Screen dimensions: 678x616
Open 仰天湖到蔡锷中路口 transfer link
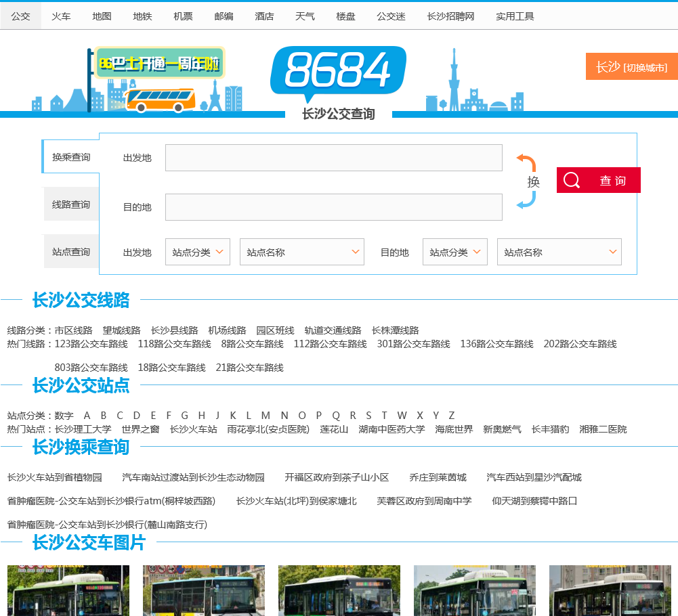pos(534,501)
